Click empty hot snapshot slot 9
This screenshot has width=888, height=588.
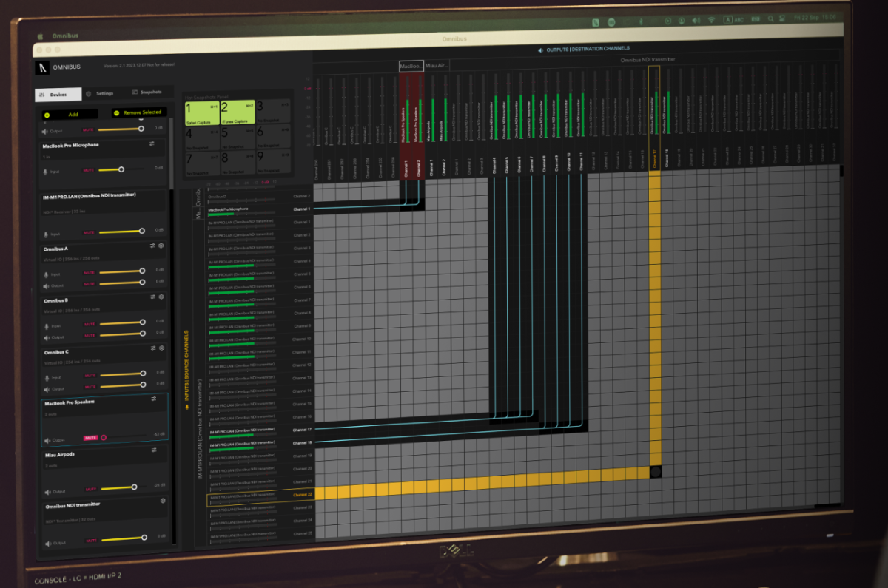274,160
